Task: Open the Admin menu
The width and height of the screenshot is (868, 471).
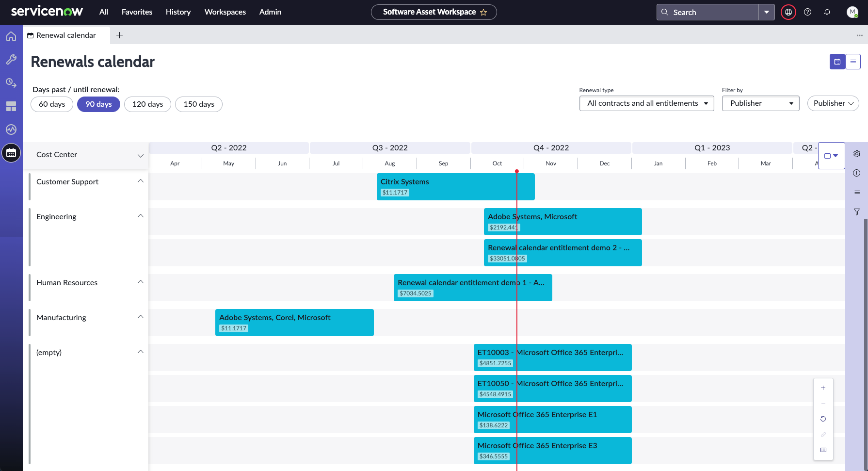Action: click(270, 12)
